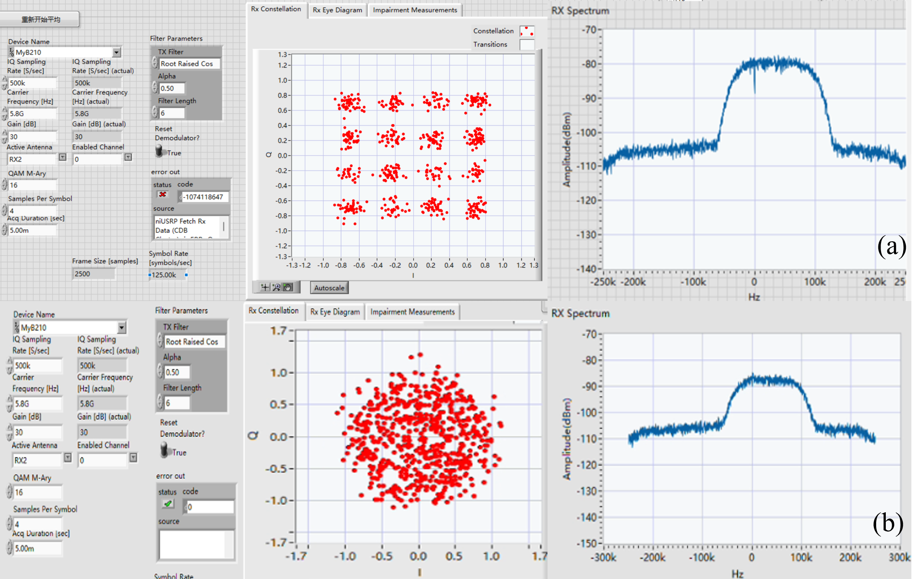Select the crosshair cursor tool in graph palette
The height and width of the screenshot is (579, 924).
click(x=265, y=287)
